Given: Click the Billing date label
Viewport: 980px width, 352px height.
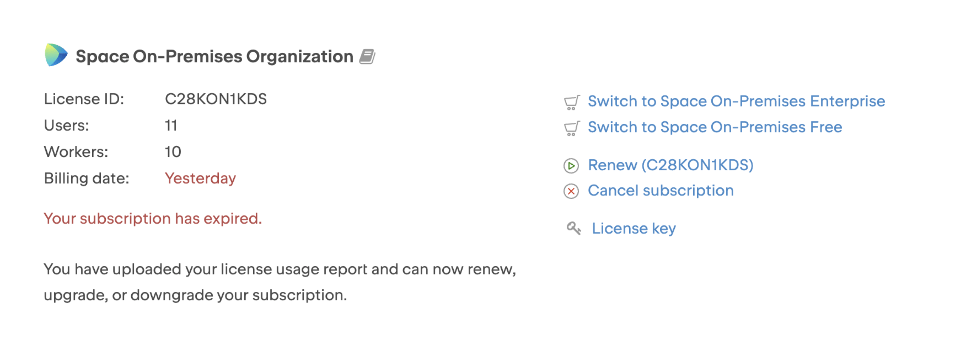Looking at the screenshot, I should coord(87,178).
